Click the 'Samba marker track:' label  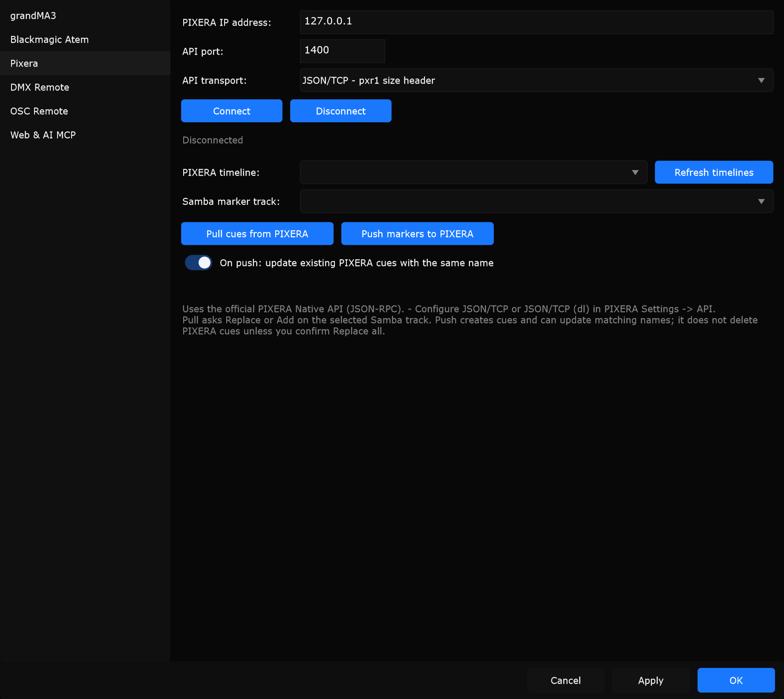click(x=231, y=202)
